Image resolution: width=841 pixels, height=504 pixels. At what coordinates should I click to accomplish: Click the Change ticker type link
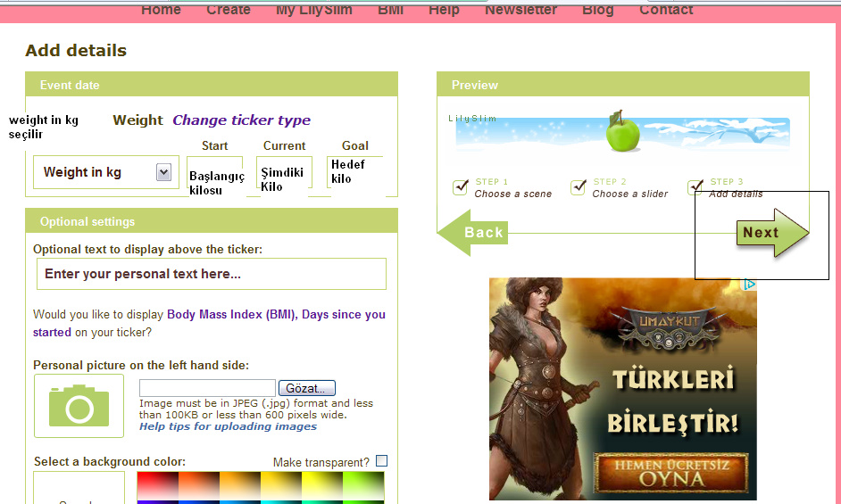[241, 120]
